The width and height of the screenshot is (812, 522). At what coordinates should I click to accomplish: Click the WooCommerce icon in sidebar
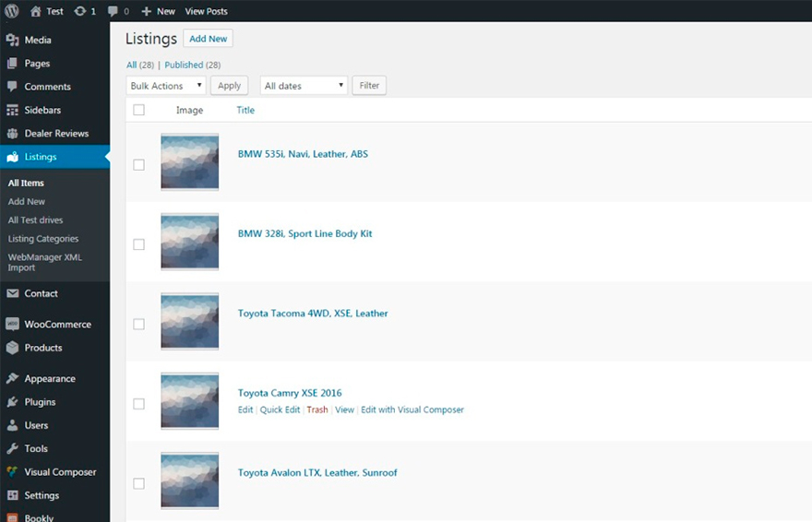12,325
